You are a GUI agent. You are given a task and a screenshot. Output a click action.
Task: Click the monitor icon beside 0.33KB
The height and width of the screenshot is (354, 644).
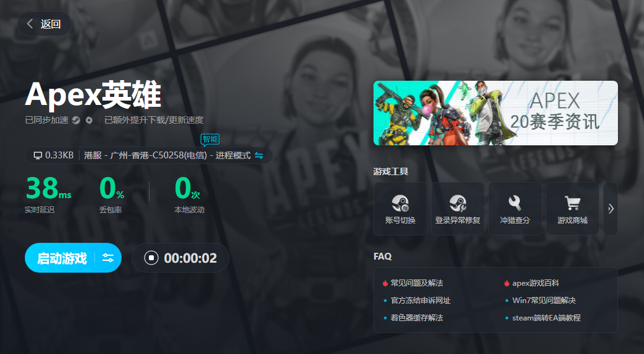click(x=38, y=155)
